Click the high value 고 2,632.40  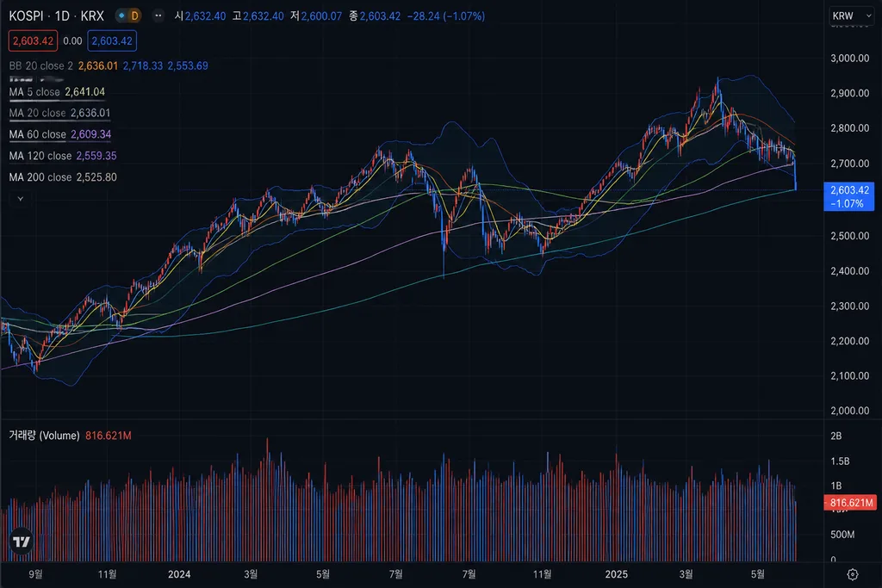pyautogui.click(x=258, y=16)
